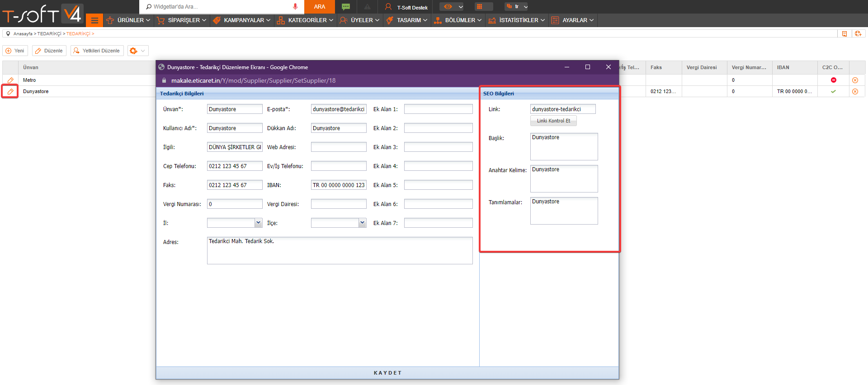Click the Ek Alan 1 input field
This screenshot has height=385, width=868.
click(x=439, y=109)
